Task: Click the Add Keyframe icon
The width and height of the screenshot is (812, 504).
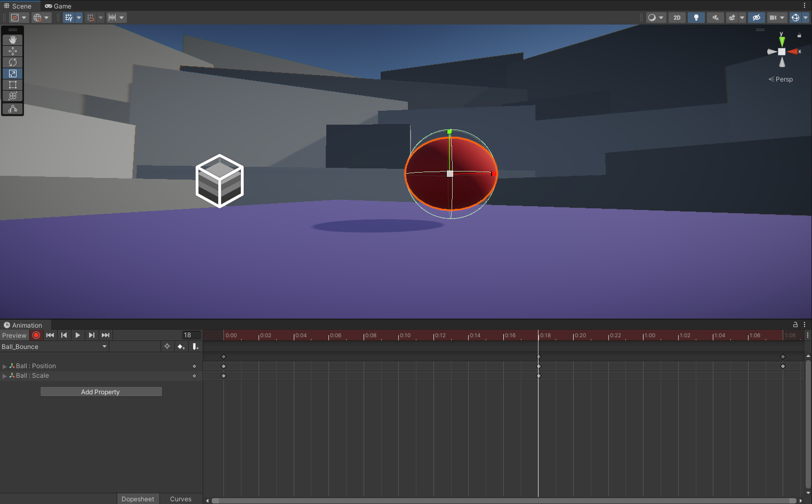Action: coord(181,347)
